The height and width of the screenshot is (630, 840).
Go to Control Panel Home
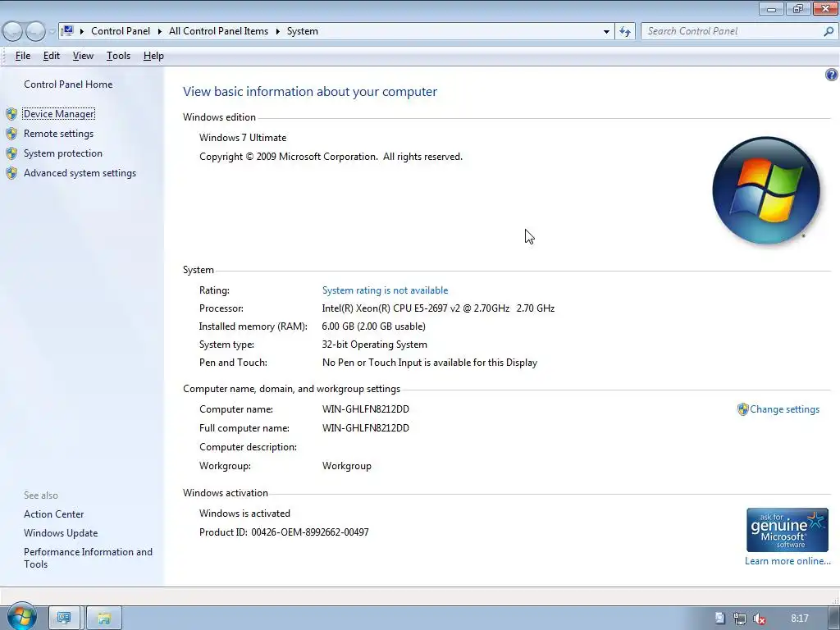tap(68, 84)
